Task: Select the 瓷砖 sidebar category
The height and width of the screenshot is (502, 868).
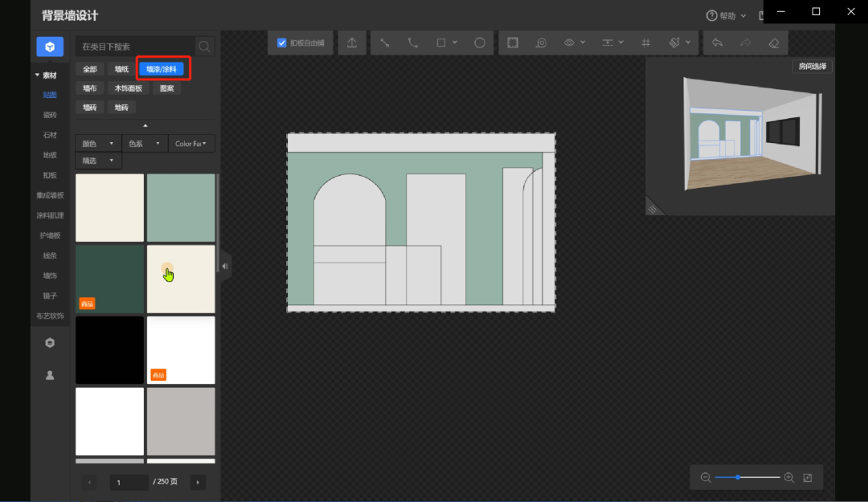Action: click(x=50, y=115)
